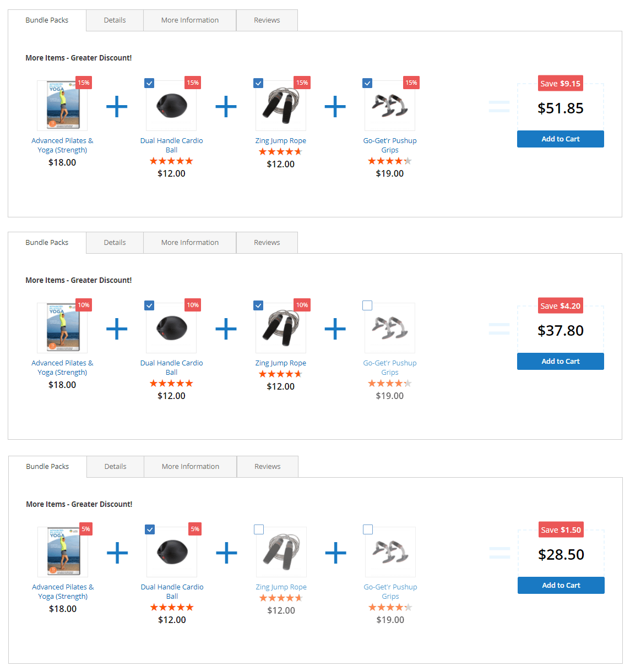Open More Information tab above $37.80 bundle
Viewport: 630px width, 672px height.
coord(189,243)
